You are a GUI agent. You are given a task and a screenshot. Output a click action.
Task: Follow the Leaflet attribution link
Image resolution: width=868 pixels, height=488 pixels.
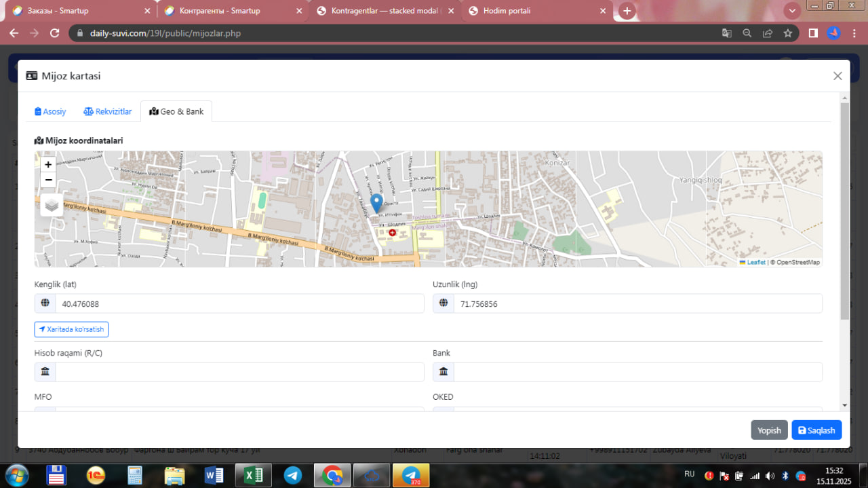coord(755,262)
